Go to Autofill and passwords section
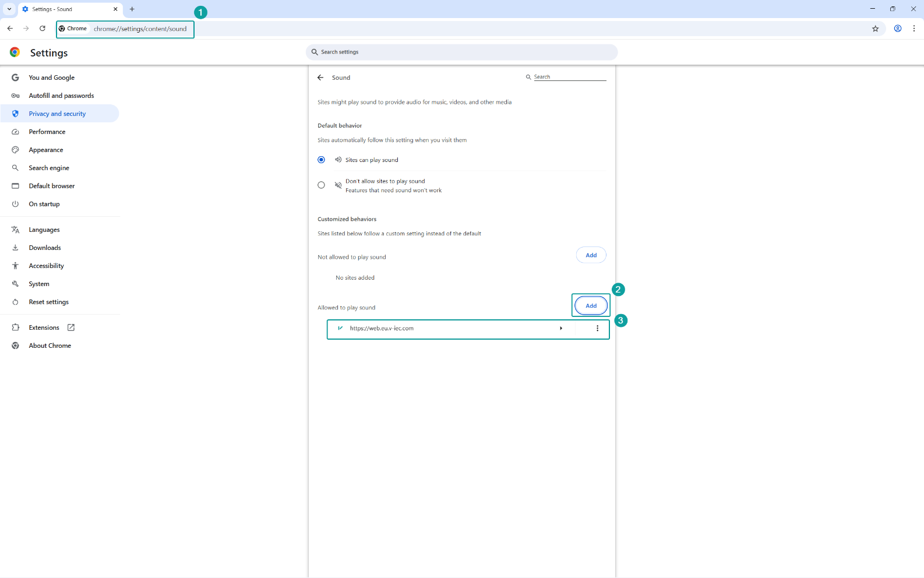This screenshot has width=924, height=578. coord(61,96)
